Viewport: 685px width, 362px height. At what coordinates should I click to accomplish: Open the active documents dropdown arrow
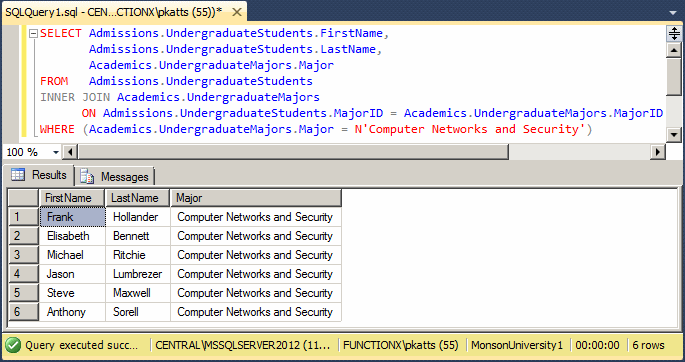673,14
